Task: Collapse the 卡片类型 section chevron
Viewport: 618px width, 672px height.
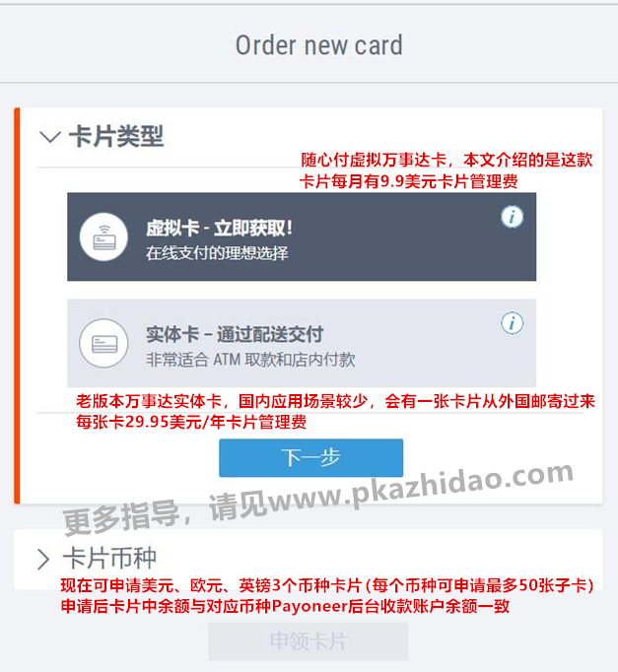Action: (x=49, y=137)
